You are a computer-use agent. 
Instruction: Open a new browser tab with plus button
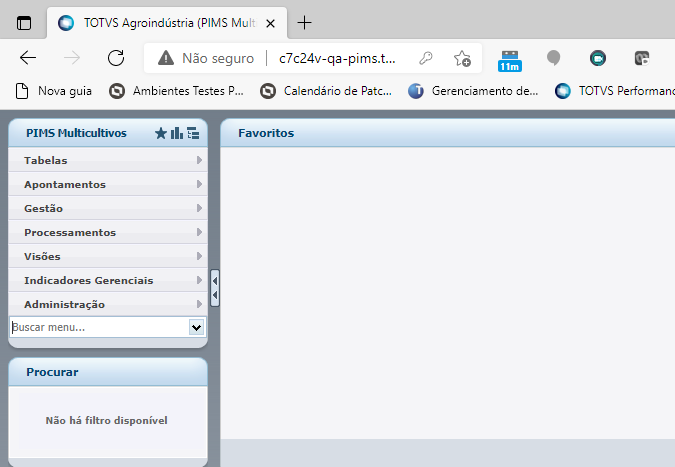(x=304, y=22)
